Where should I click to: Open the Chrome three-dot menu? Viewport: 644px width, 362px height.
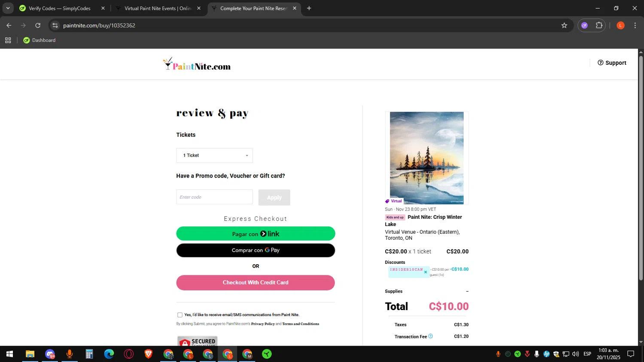pyautogui.click(x=635, y=25)
